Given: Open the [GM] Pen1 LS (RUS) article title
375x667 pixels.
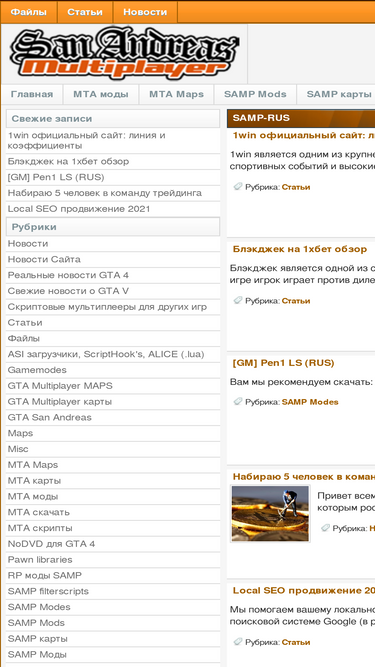Looking at the screenshot, I should click(283, 363).
